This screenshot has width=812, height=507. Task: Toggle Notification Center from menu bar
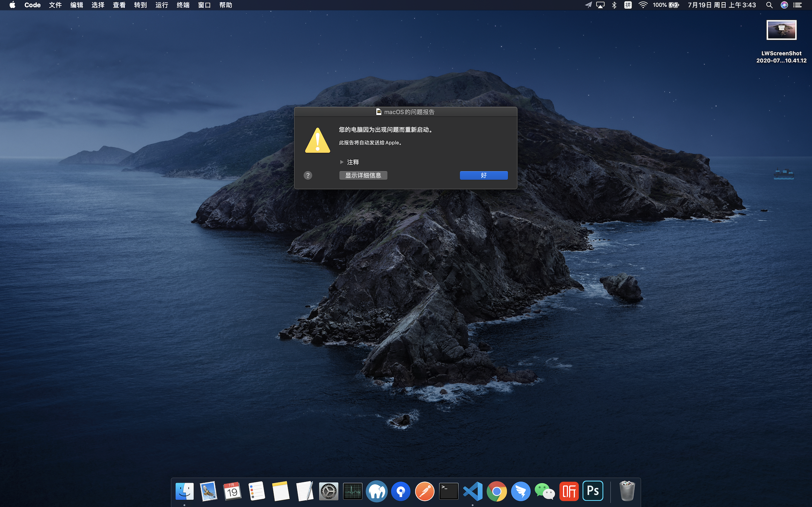(797, 5)
